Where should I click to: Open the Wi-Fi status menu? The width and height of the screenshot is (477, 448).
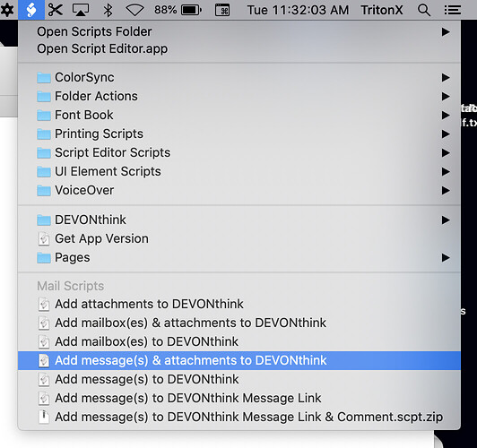point(134,10)
